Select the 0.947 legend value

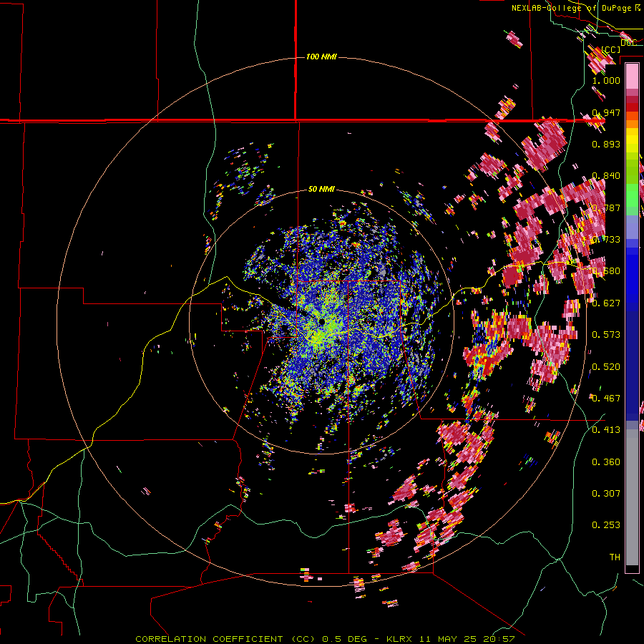pos(606,112)
